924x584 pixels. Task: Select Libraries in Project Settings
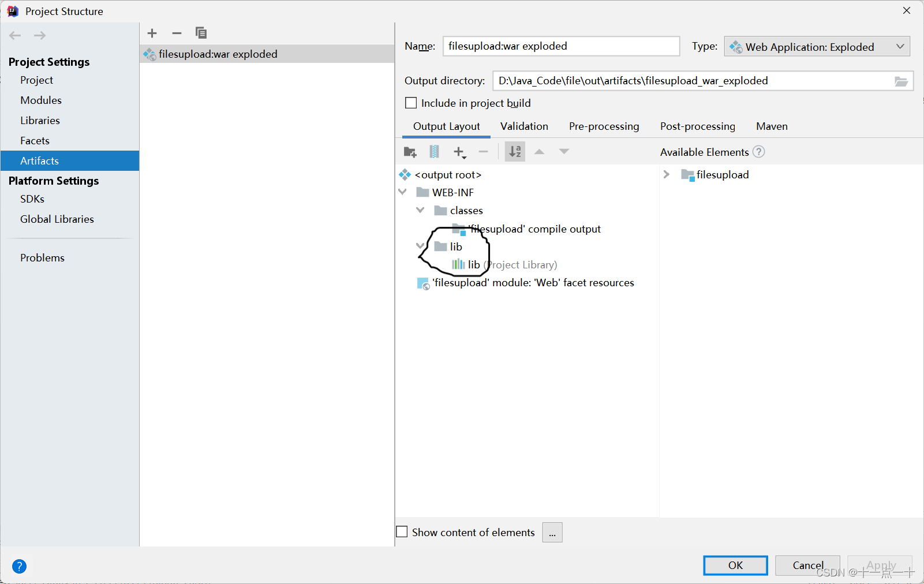(40, 120)
